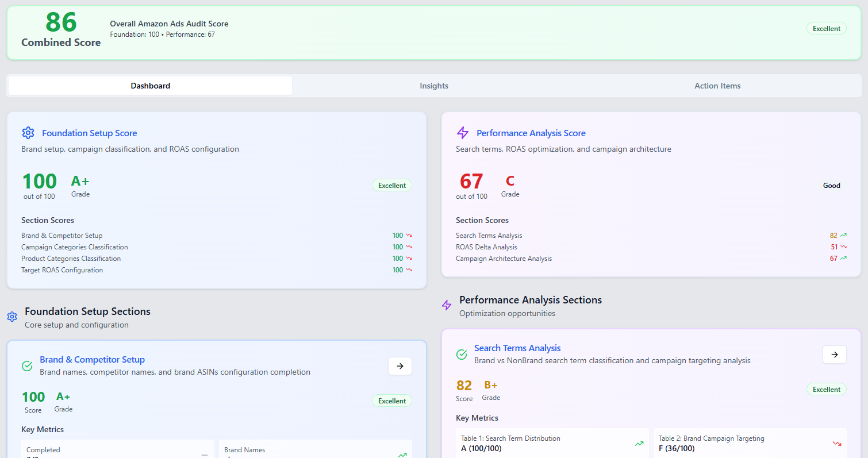The width and height of the screenshot is (868, 458).
Task: Click the lightning bolt icon beside Performance Analysis Score
Action: click(463, 133)
